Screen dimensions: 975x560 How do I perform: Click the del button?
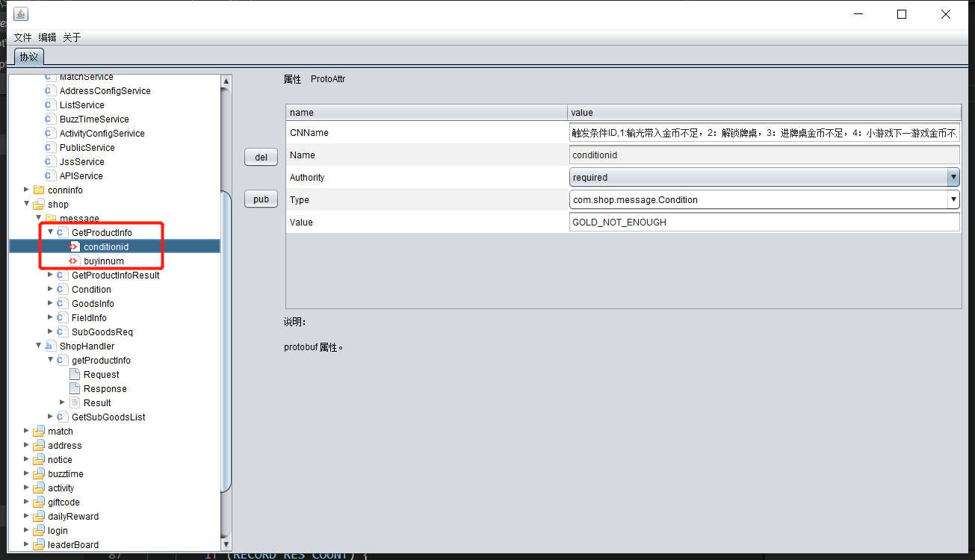(261, 158)
